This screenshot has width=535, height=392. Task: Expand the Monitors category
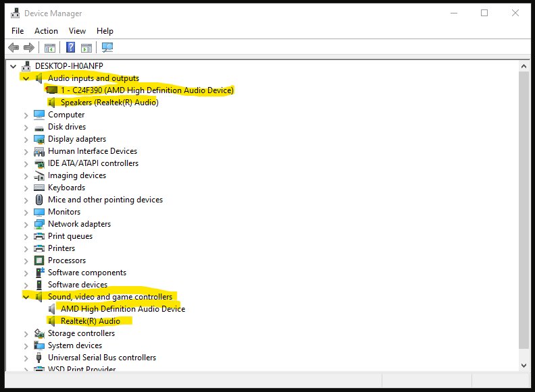coord(26,213)
